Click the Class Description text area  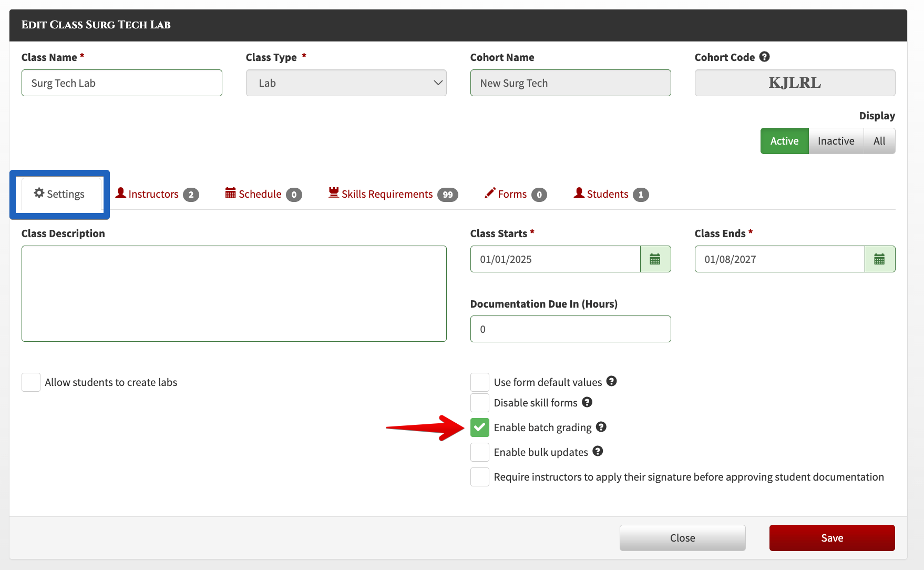tap(234, 293)
